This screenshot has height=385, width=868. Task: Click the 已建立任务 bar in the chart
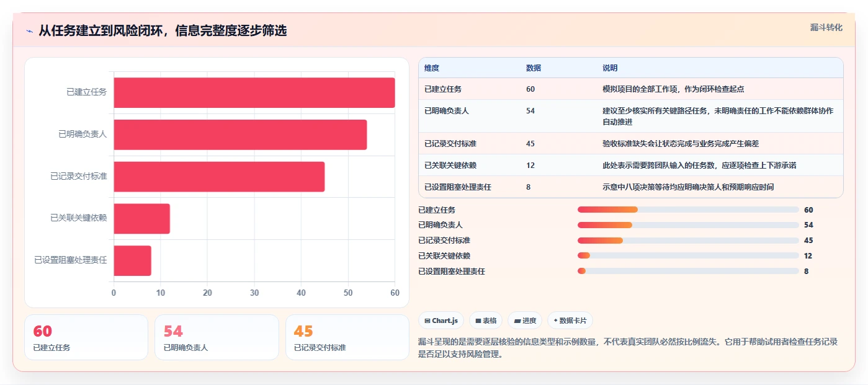coord(254,92)
